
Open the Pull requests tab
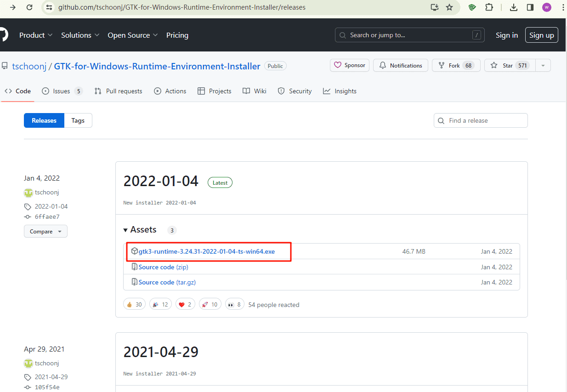tap(118, 91)
